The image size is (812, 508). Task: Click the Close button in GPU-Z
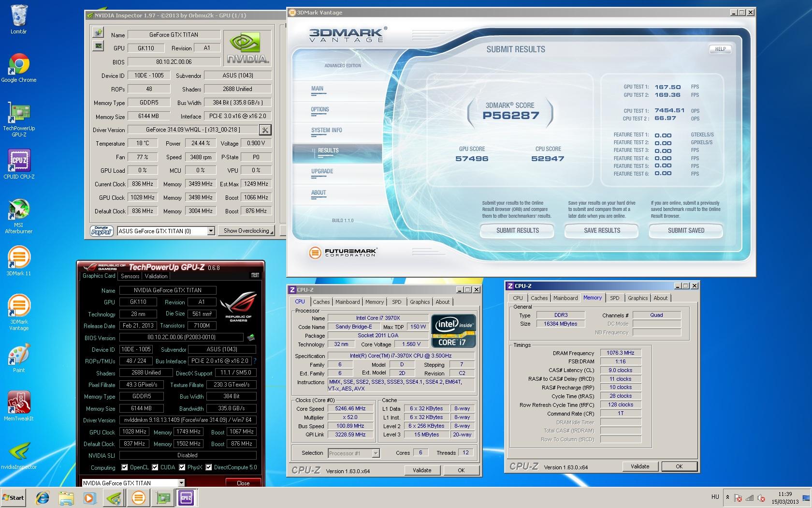click(243, 483)
